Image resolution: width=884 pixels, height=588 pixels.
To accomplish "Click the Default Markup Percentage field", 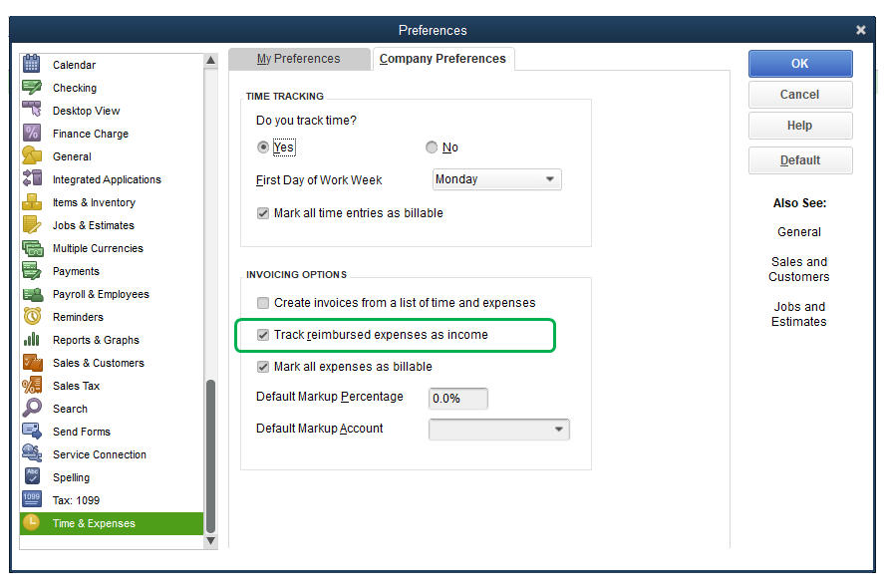I will tap(458, 399).
